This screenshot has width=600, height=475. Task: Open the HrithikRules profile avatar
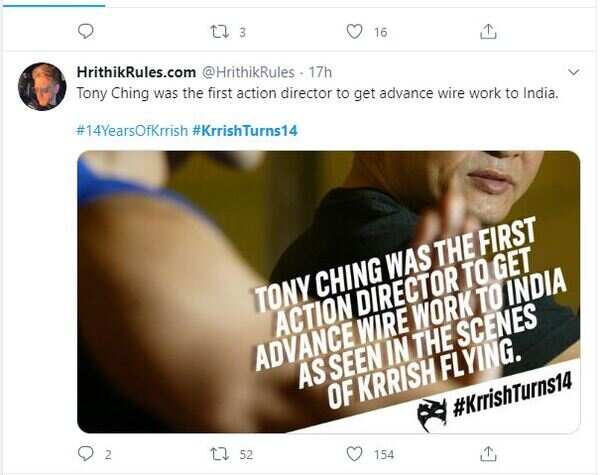click(42, 87)
